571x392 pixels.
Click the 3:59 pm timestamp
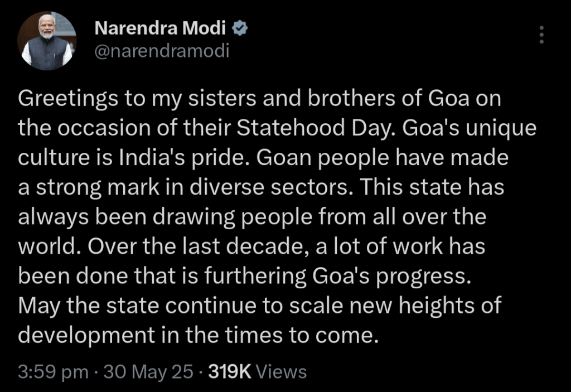pyautogui.click(x=53, y=372)
